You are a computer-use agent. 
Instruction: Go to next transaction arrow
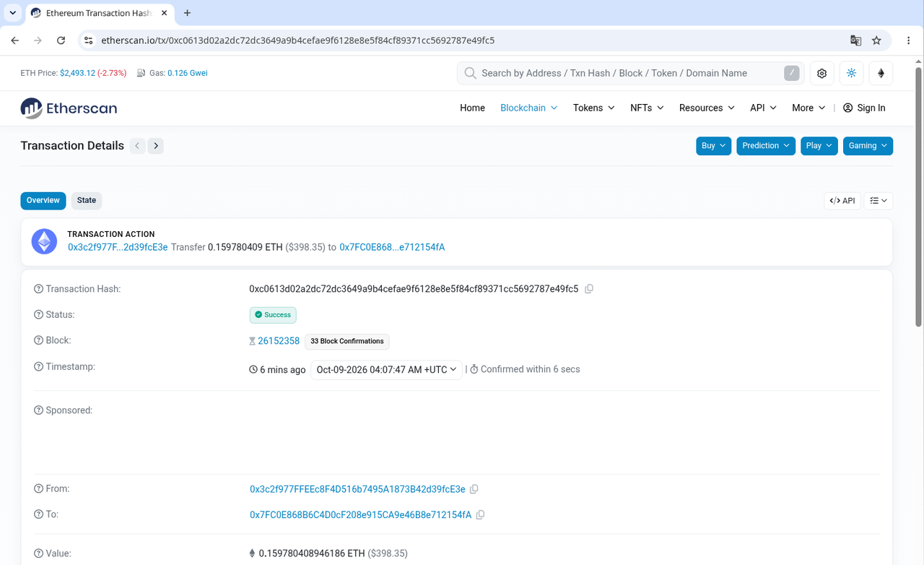156,146
